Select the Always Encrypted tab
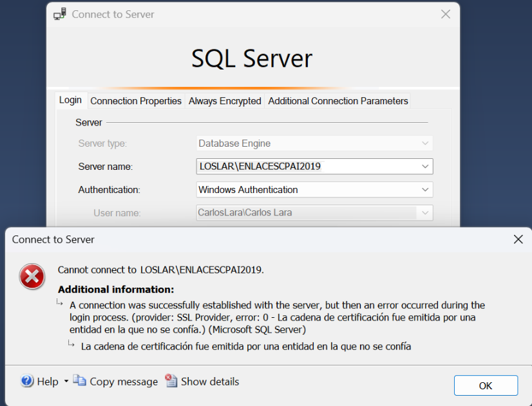The width and height of the screenshot is (532, 406). (225, 101)
